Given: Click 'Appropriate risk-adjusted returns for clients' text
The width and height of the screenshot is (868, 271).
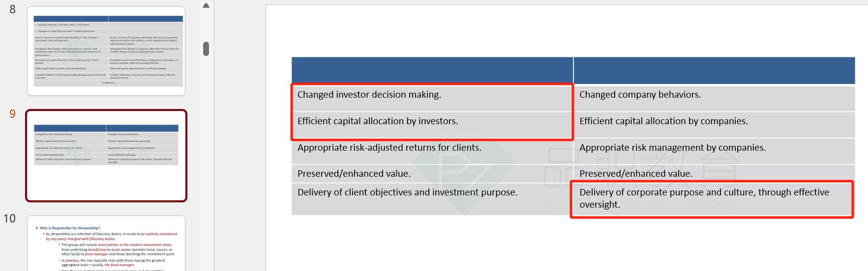Looking at the screenshot, I should [x=389, y=147].
